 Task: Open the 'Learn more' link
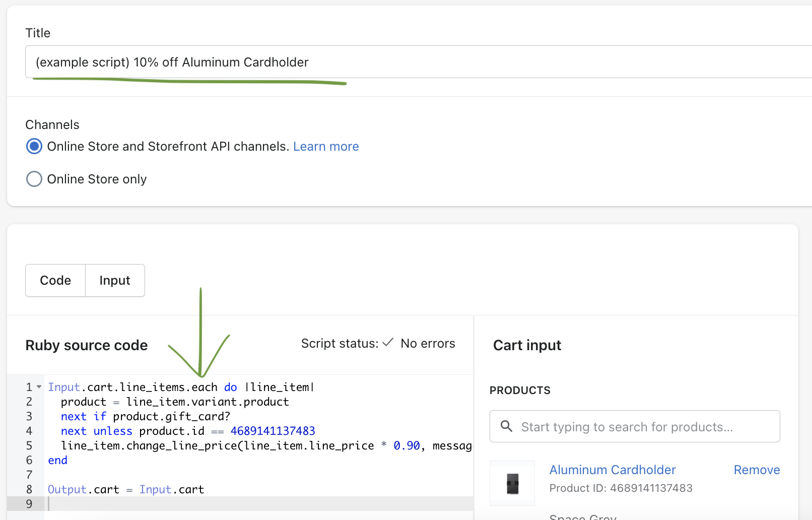point(326,146)
